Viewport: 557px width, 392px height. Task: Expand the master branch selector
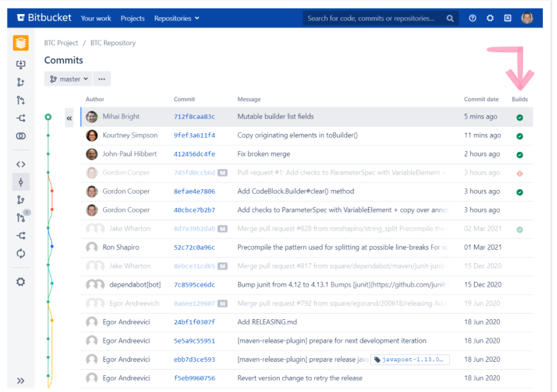(x=68, y=79)
